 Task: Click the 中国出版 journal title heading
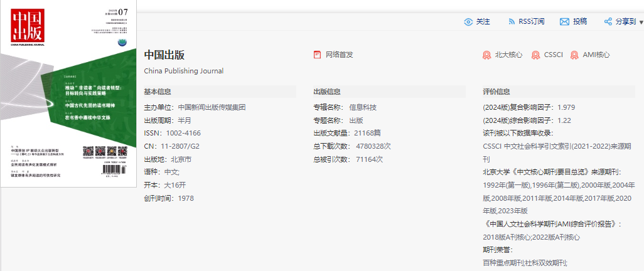tap(164, 55)
